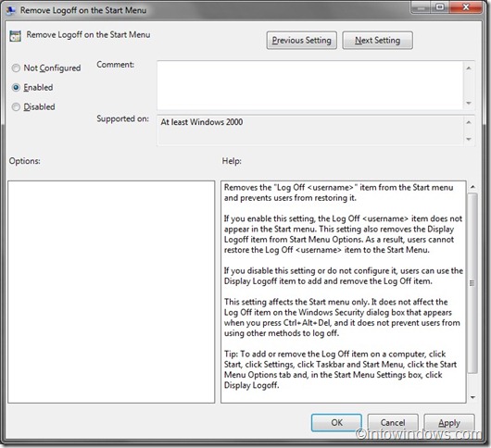This screenshot has height=448, width=491.
Task: Click the 'Help:' label
Action: 232,161
